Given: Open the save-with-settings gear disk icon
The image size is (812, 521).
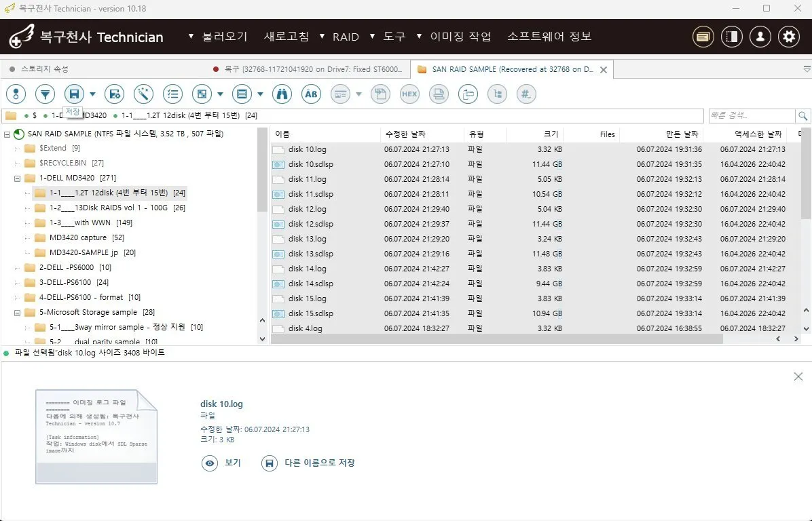Looking at the screenshot, I should 115,94.
